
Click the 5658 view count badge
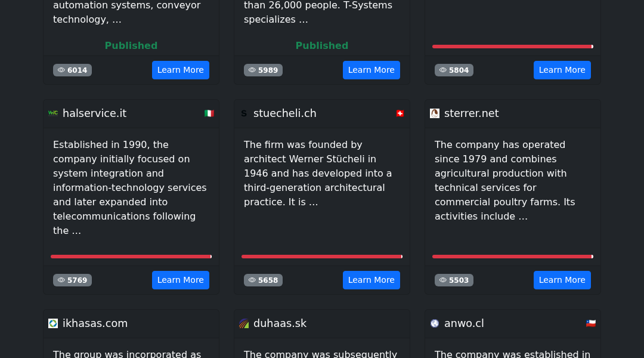[264, 280]
